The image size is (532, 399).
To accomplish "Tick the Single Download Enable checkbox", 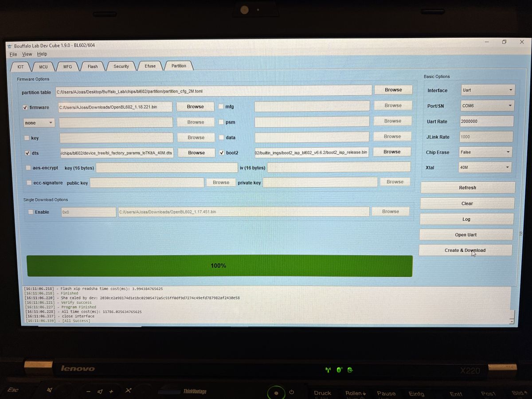I will pyautogui.click(x=31, y=212).
